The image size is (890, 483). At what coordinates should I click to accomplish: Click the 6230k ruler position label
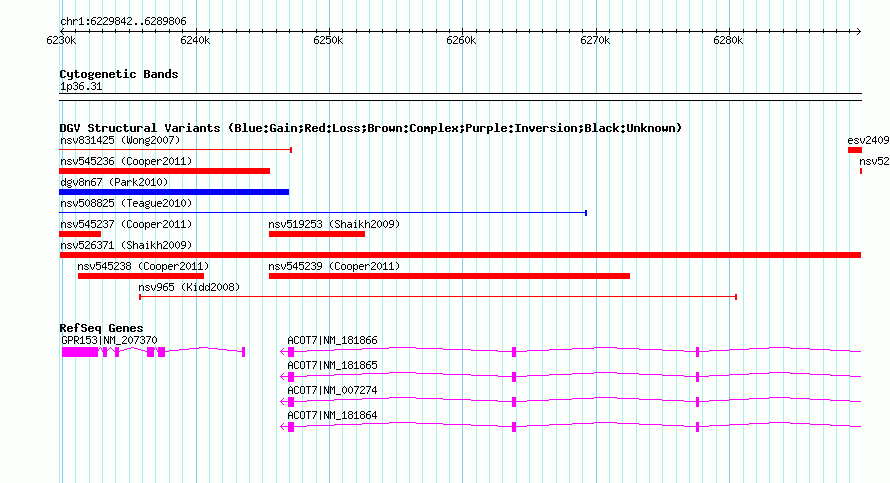pos(61,40)
